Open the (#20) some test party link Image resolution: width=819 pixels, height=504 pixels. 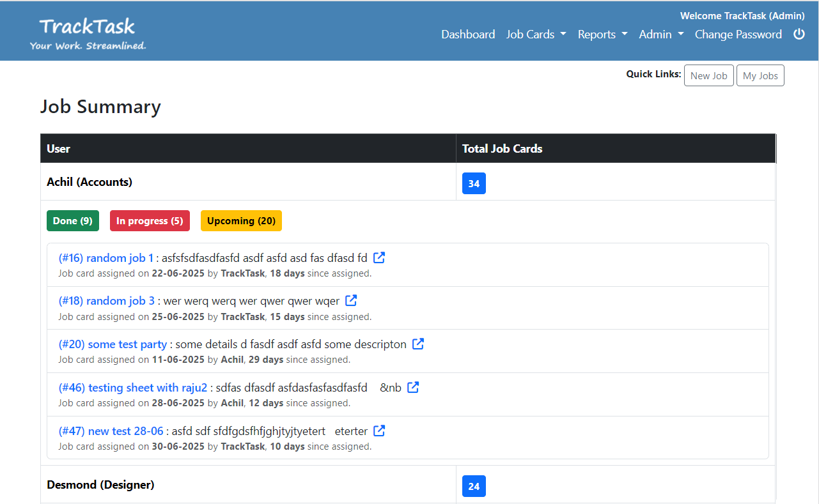113,344
